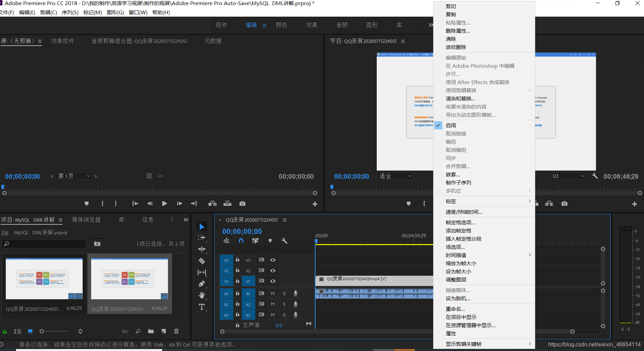Click Insert button in Source monitor
644x351 pixels.
[x=213, y=204]
